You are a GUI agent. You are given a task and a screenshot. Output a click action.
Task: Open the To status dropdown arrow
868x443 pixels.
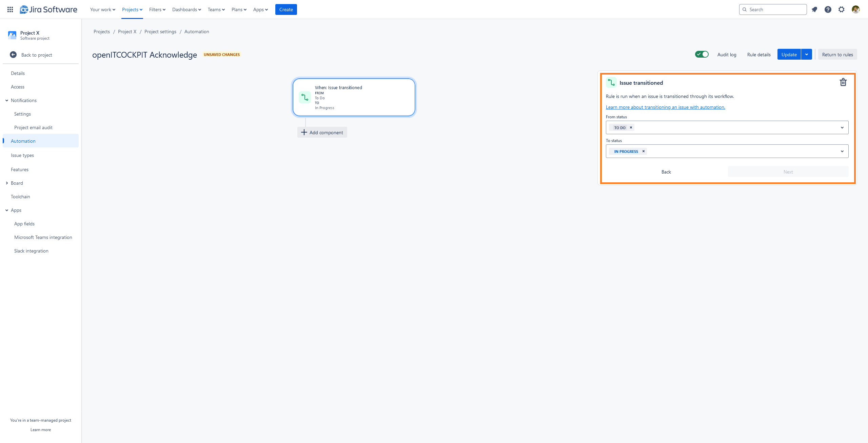[x=842, y=151]
